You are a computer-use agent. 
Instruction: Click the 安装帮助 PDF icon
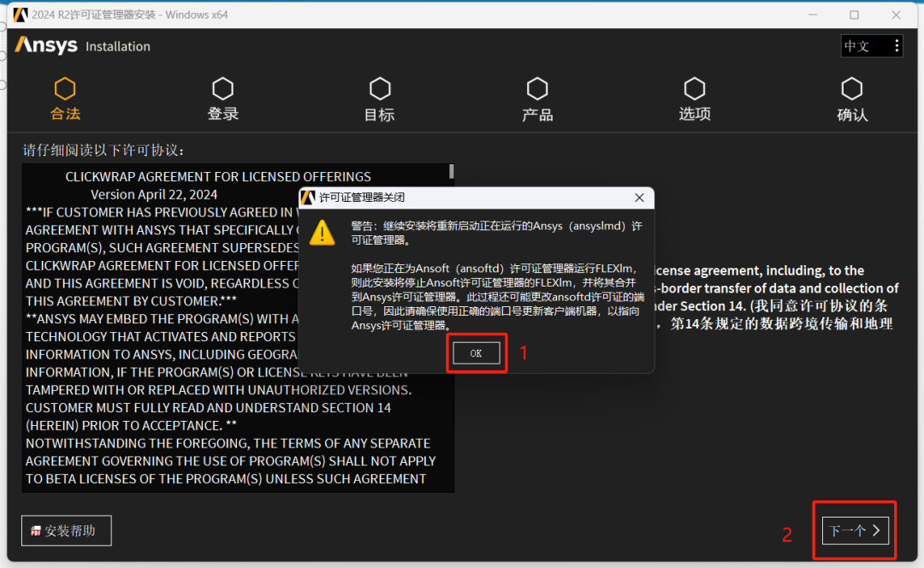click(36, 531)
